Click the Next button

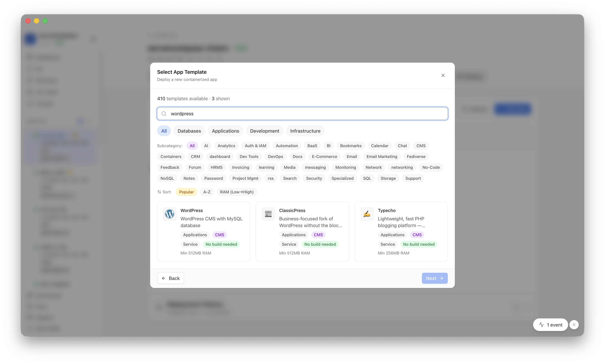click(x=435, y=278)
